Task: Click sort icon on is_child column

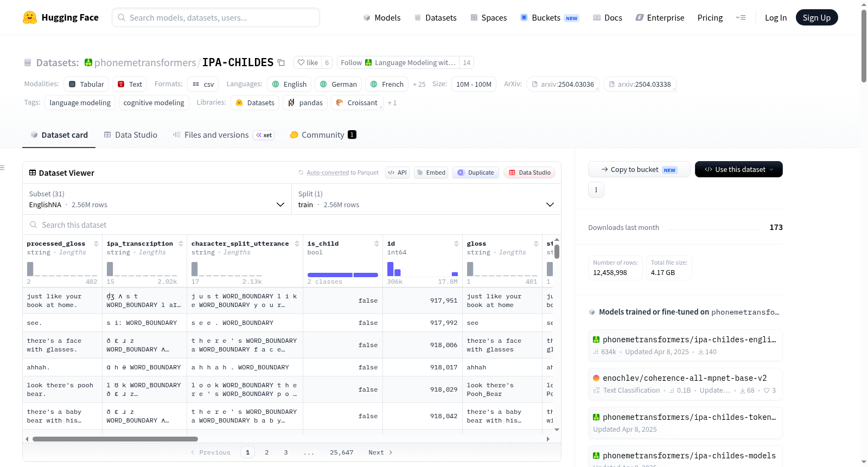Action: (376, 244)
